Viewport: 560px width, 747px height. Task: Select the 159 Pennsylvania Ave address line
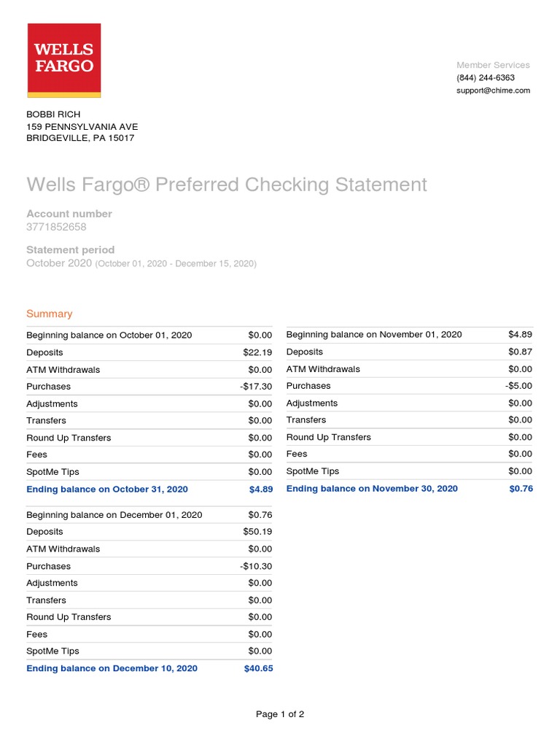click(x=82, y=126)
